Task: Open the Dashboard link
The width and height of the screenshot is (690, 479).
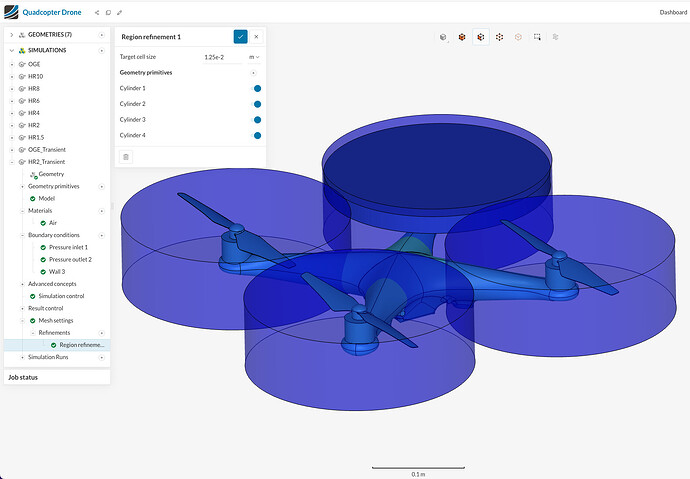Action: coord(673,12)
